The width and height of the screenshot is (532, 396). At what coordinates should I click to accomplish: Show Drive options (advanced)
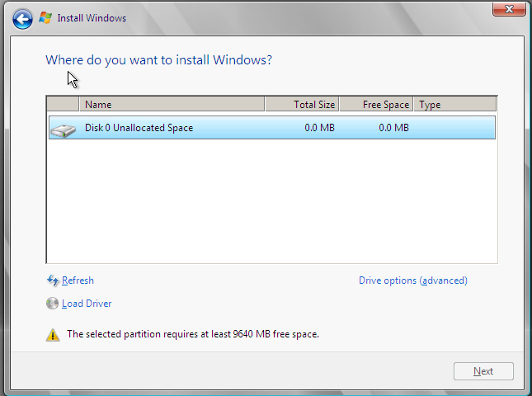(412, 280)
